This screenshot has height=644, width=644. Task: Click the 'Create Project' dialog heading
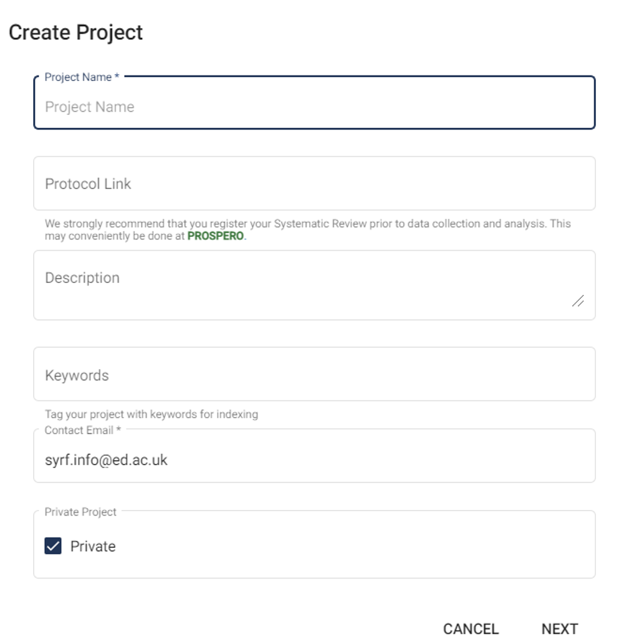point(75,32)
